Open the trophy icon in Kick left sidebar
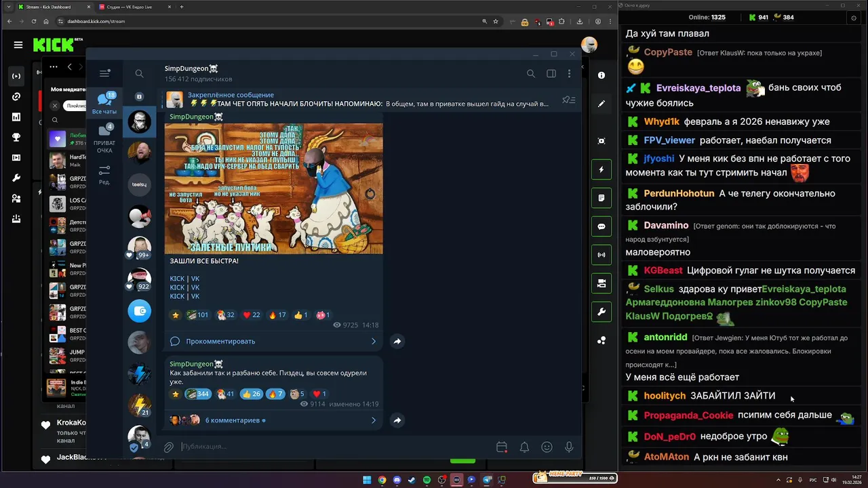The width and height of the screenshot is (868, 488). 16,138
